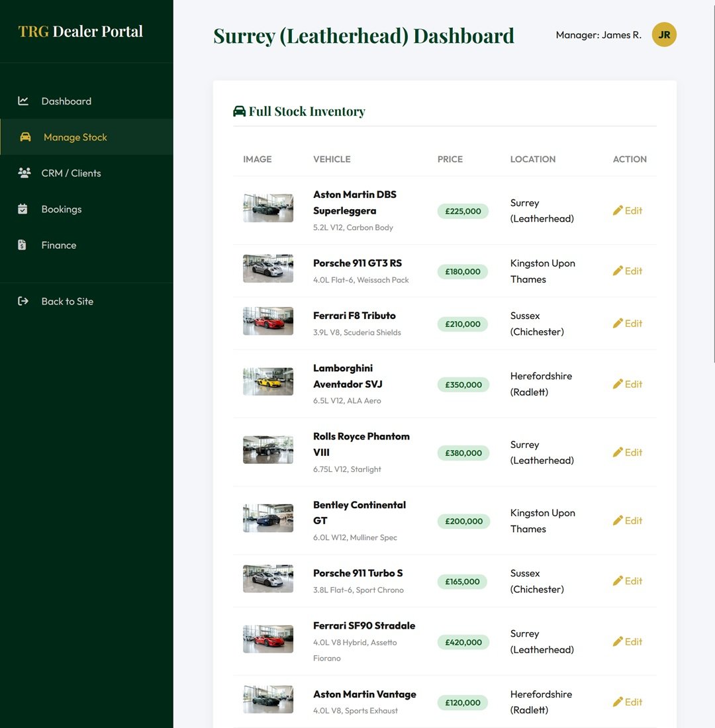
Task: Edit the Aston Martin DBS Superleggera listing
Action: click(628, 210)
